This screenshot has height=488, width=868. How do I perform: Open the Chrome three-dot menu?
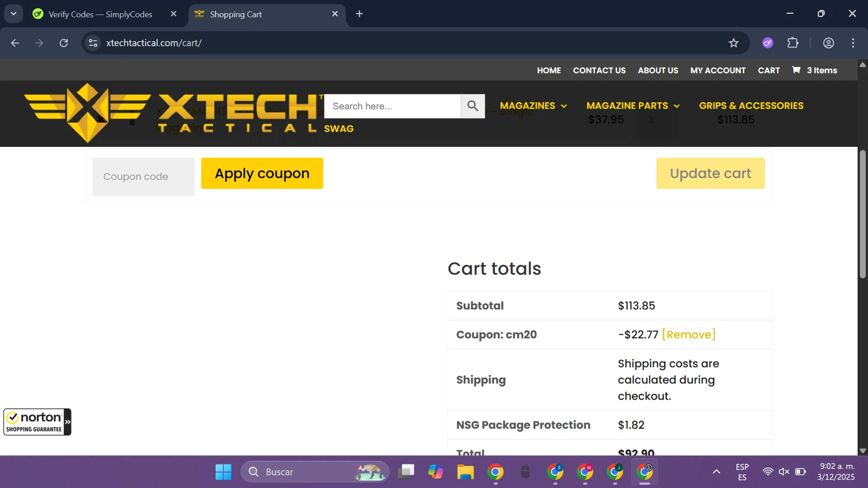coord(853,43)
